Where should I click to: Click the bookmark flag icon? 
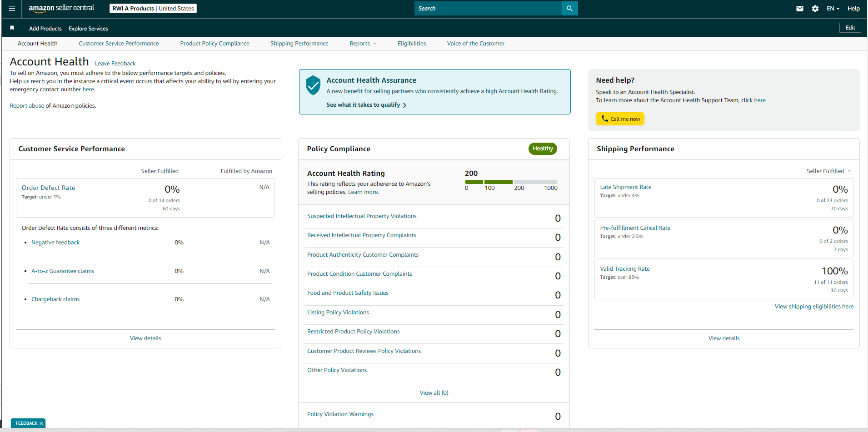pos(12,28)
